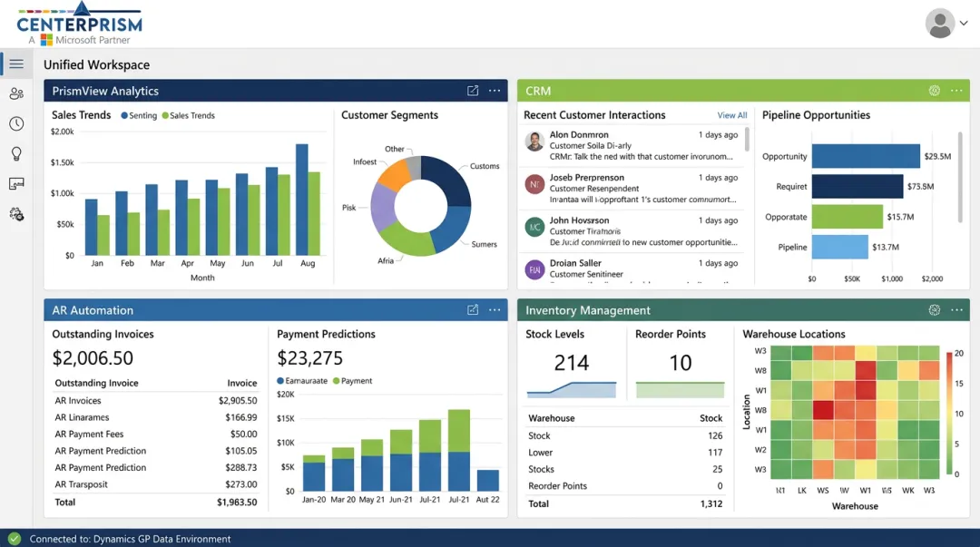This screenshot has height=547, width=980.
Task: Click the Alon Donmron interaction entry
Action: 632,145
